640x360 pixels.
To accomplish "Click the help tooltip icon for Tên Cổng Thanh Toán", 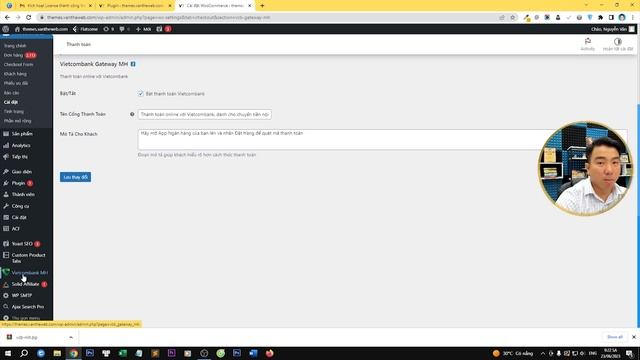I will tap(132, 114).
